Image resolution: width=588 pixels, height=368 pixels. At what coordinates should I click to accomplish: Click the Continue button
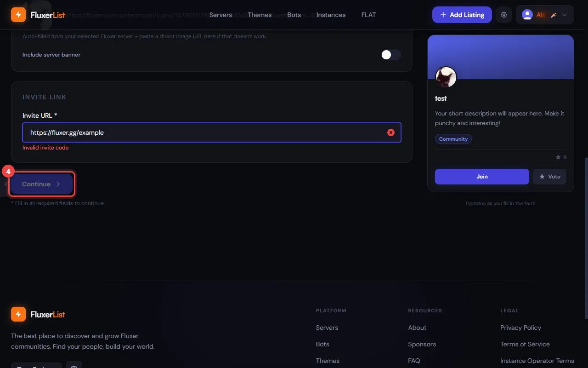click(41, 184)
